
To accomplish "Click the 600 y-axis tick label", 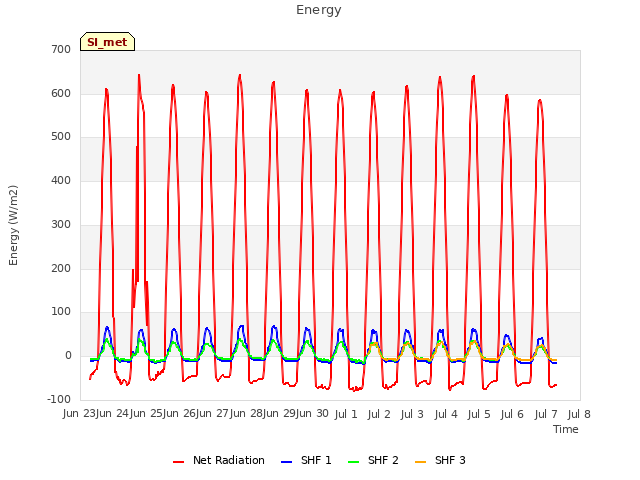I will pyautogui.click(x=61, y=93).
